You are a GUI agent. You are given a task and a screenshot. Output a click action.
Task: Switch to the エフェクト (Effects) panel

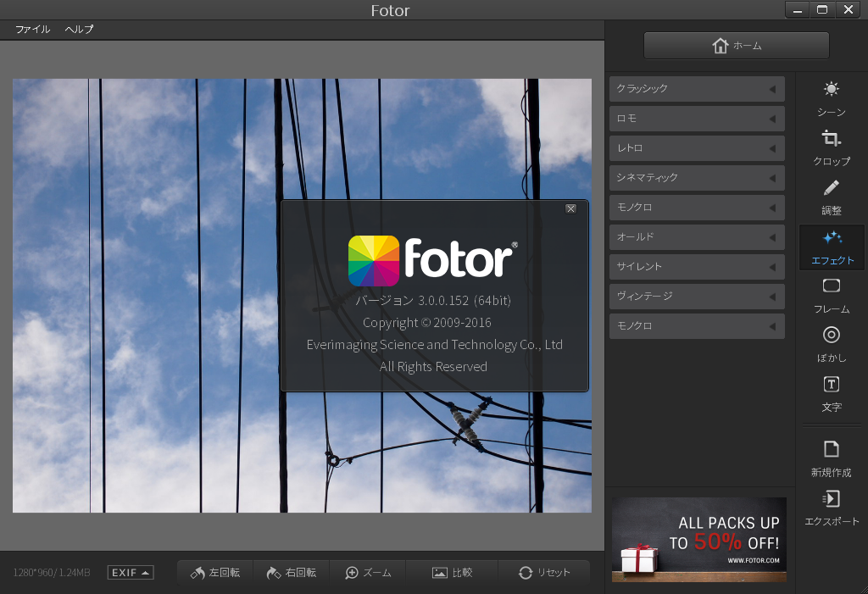tap(831, 247)
